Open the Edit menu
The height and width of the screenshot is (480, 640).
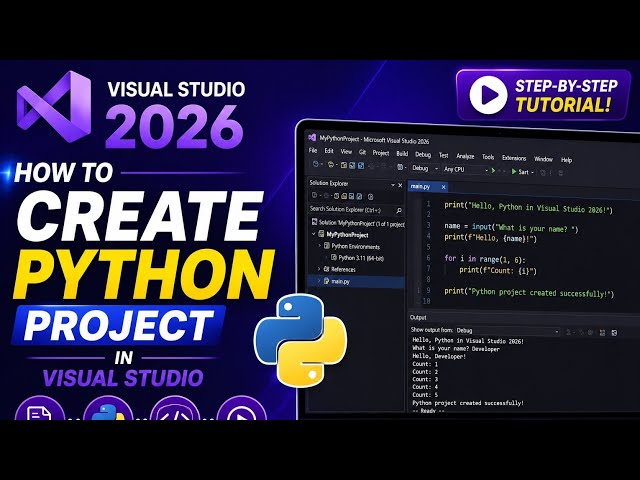[x=329, y=151]
